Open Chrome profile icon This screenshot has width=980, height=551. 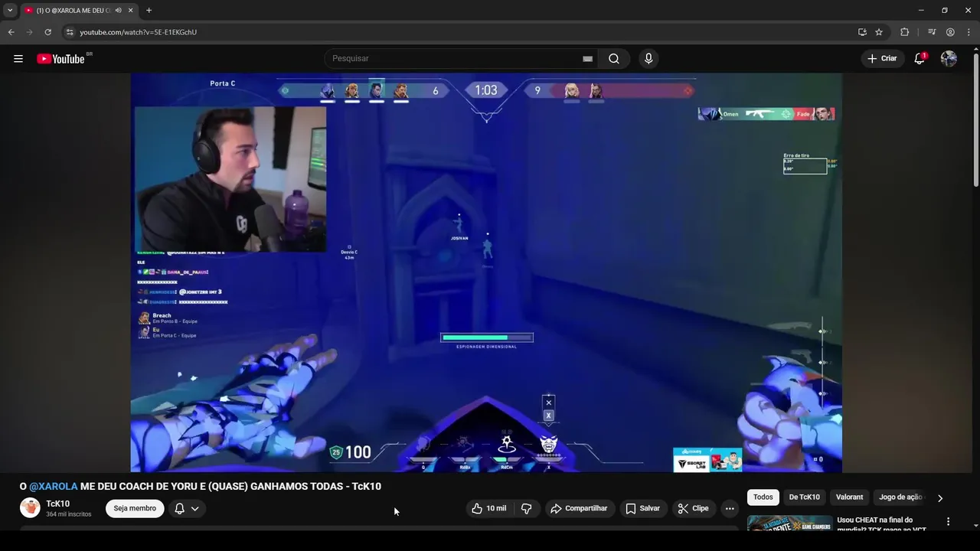(950, 32)
